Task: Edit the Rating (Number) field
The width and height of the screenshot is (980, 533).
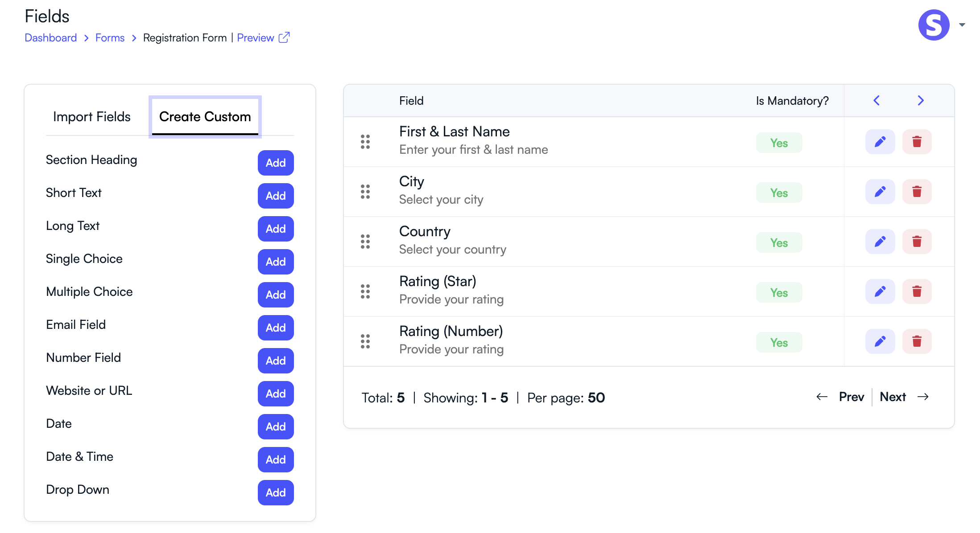Action: 880,341
